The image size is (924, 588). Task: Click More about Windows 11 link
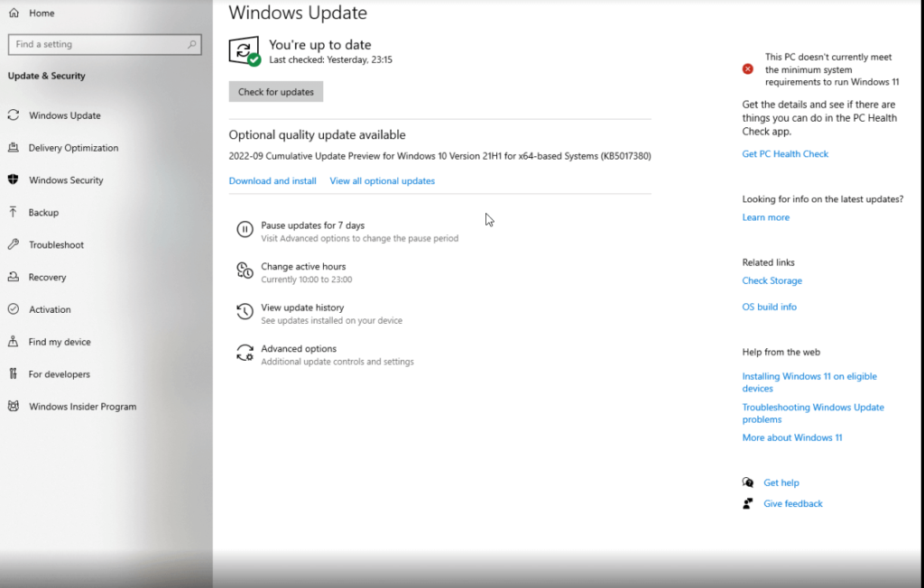792,437
